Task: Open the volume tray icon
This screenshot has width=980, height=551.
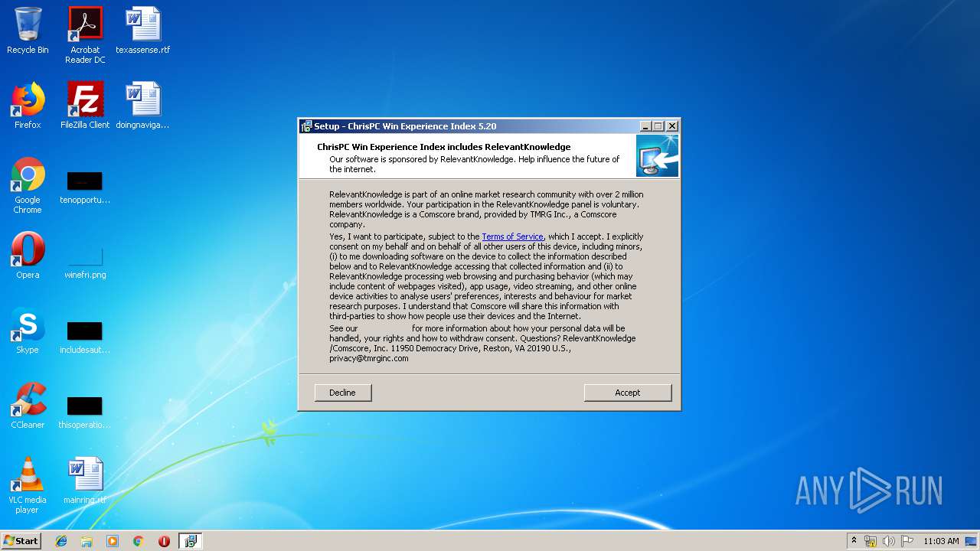Action: [889, 541]
